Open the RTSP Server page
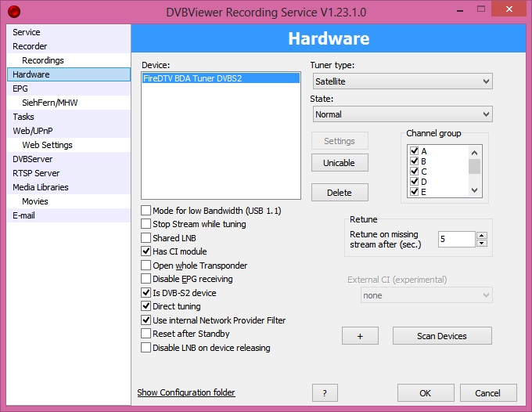Viewport: 532px width, 412px height. tap(69, 173)
